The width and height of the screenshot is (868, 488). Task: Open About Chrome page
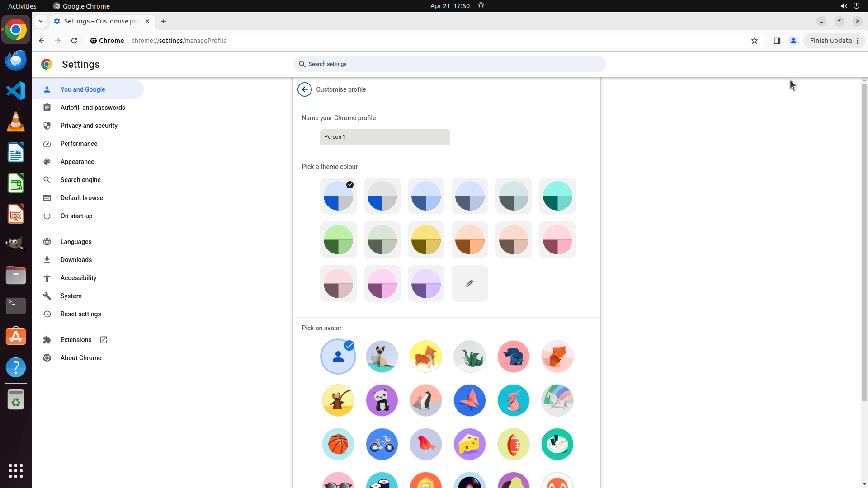(x=80, y=358)
